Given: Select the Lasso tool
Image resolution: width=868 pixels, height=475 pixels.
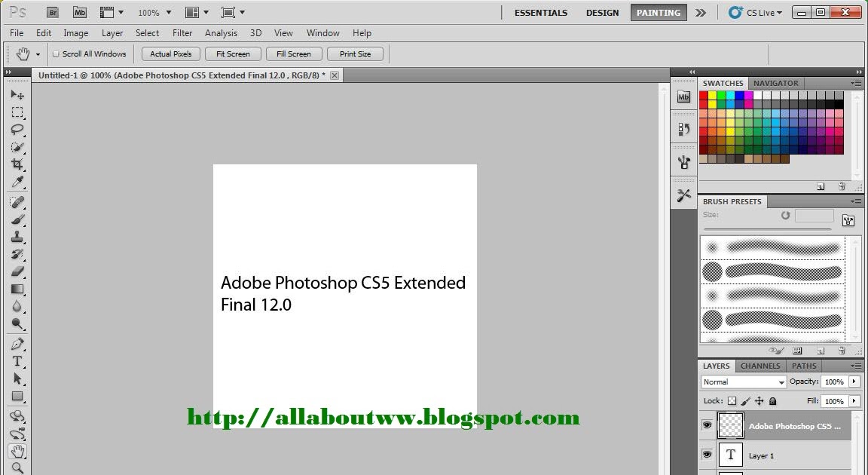Looking at the screenshot, I should pyautogui.click(x=17, y=130).
